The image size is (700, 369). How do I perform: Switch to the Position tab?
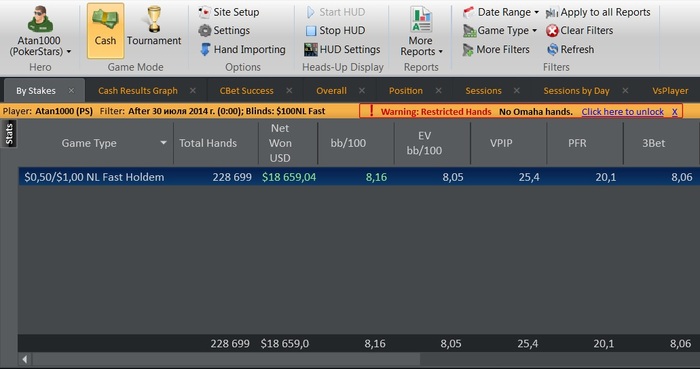coord(405,91)
